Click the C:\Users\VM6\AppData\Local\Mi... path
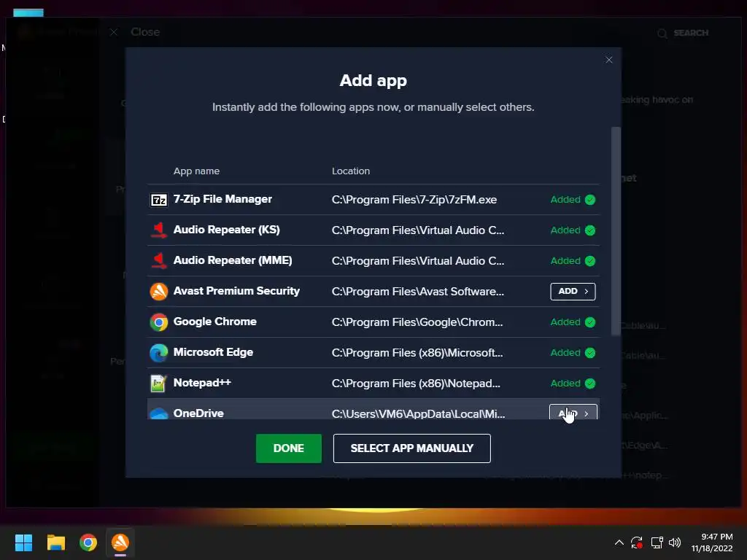Viewport: 747px width, 560px height. pyautogui.click(x=418, y=414)
